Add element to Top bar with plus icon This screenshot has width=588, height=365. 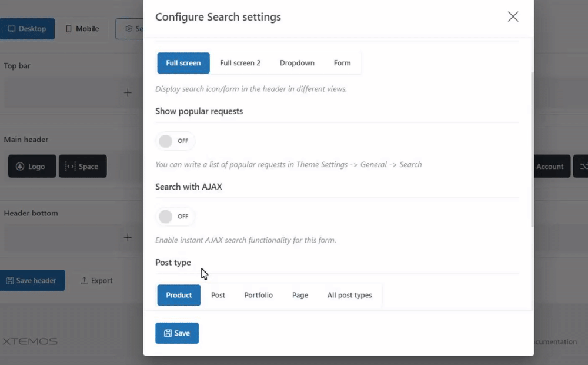[x=128, y=92]
